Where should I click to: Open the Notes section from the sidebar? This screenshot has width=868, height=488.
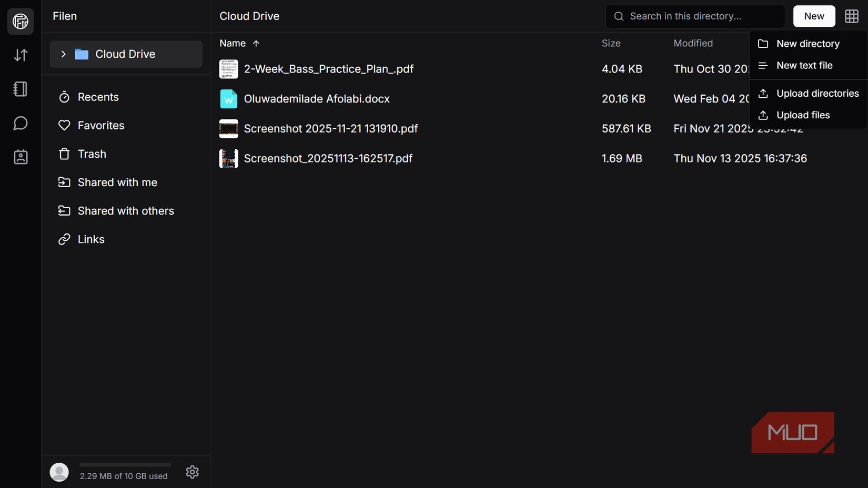20,89
